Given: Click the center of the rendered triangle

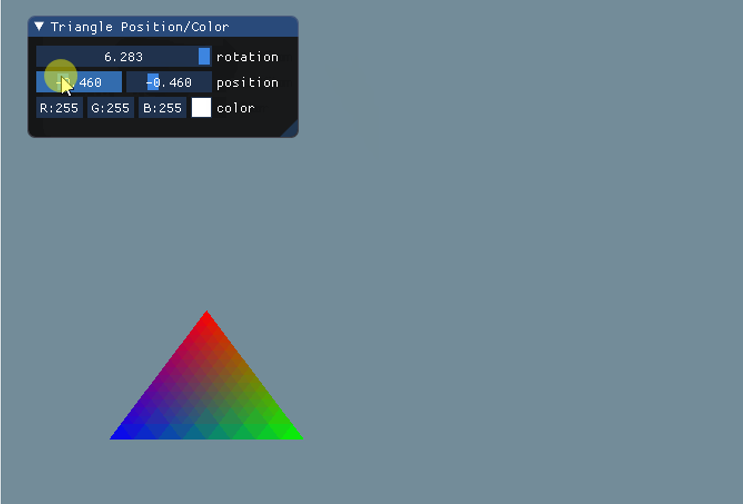Looking at the screenshot, I should tap(206, 395).
